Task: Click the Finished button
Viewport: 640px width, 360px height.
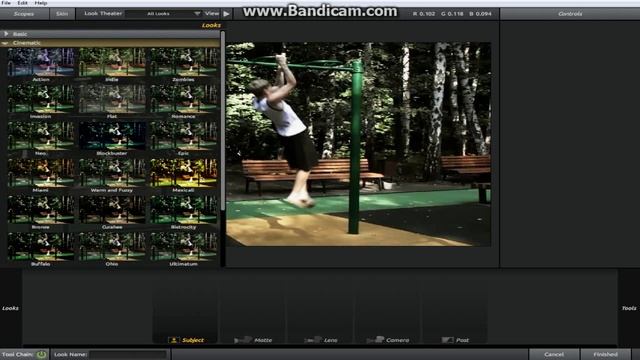Action: coord(605,354)
